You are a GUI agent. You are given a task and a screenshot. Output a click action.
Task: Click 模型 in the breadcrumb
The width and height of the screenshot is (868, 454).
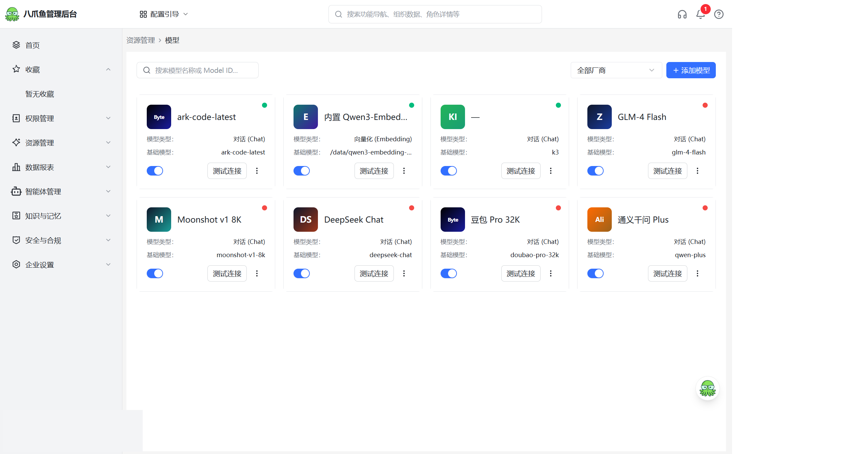[172, 40]
